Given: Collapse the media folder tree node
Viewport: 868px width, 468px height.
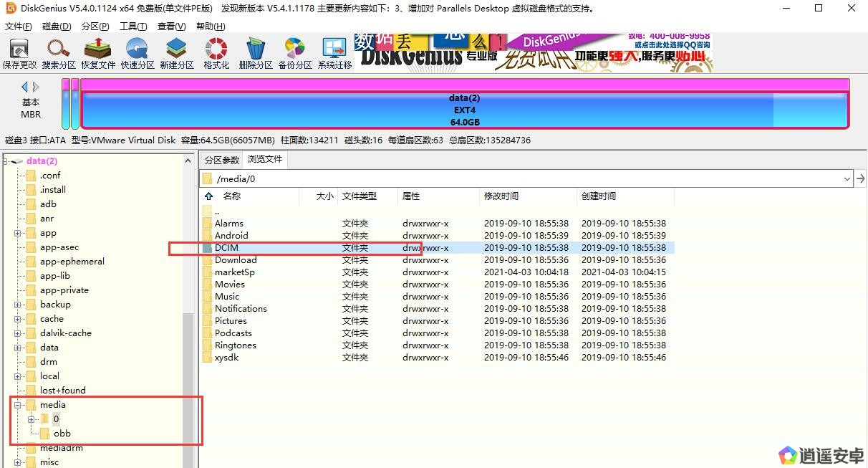Looking at the screenshot, I should click(x=17, y=405).
